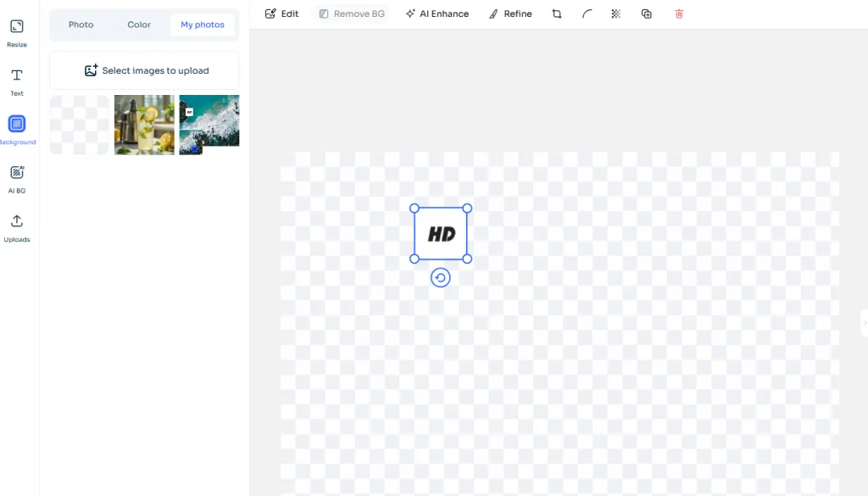Switch to the Color tab
This screenshot has height=496, width=868.
pyautogui.click(x=139, y=25)
